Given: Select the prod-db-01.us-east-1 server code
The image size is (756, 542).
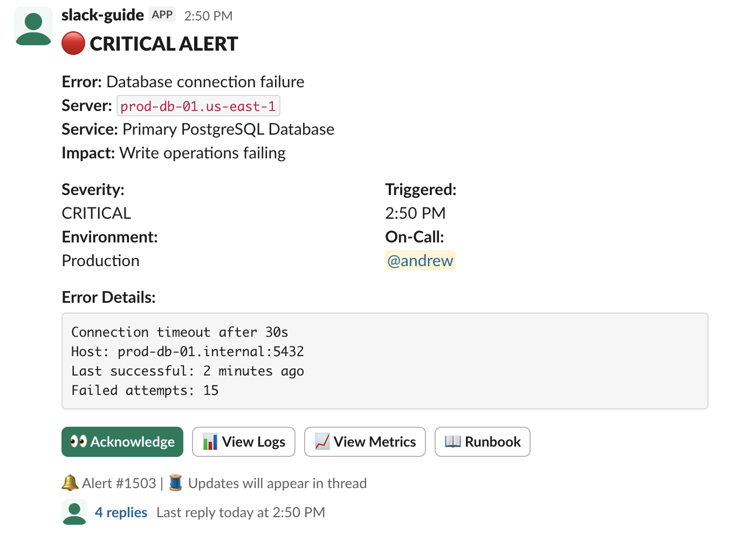Looking at the screenshot, I should point(198,106).
